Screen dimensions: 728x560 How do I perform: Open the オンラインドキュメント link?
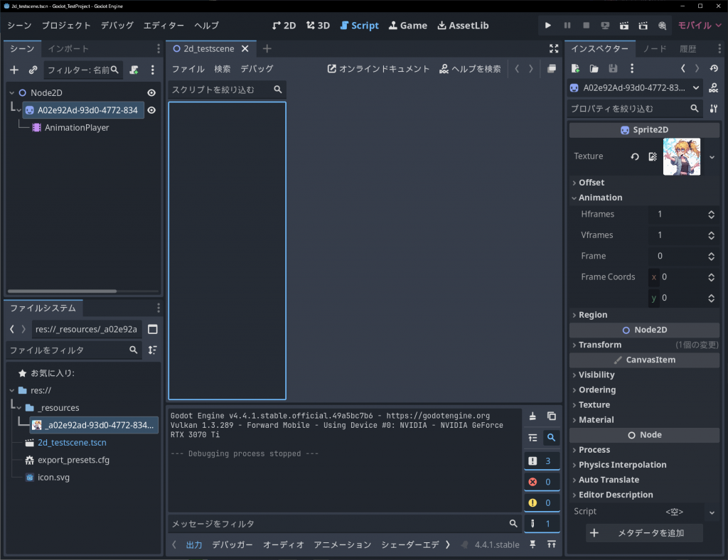click(x=378, y=69)
